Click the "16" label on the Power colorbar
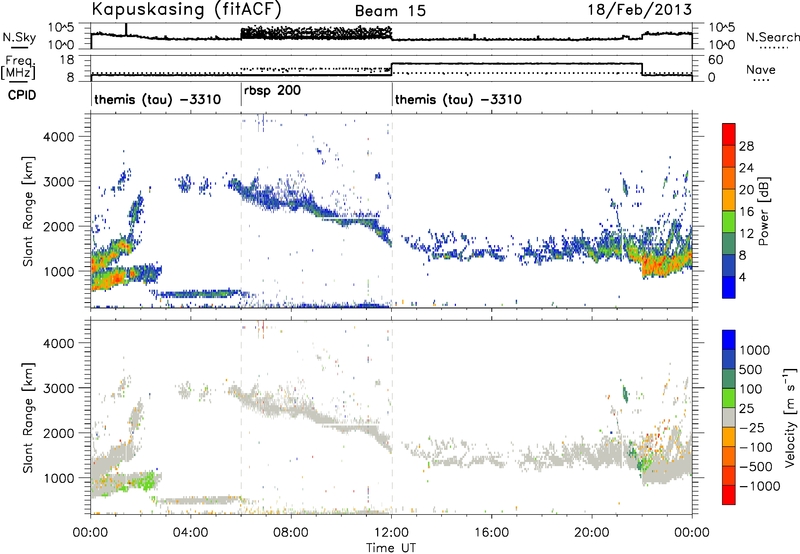 click(x=746, y=212)
